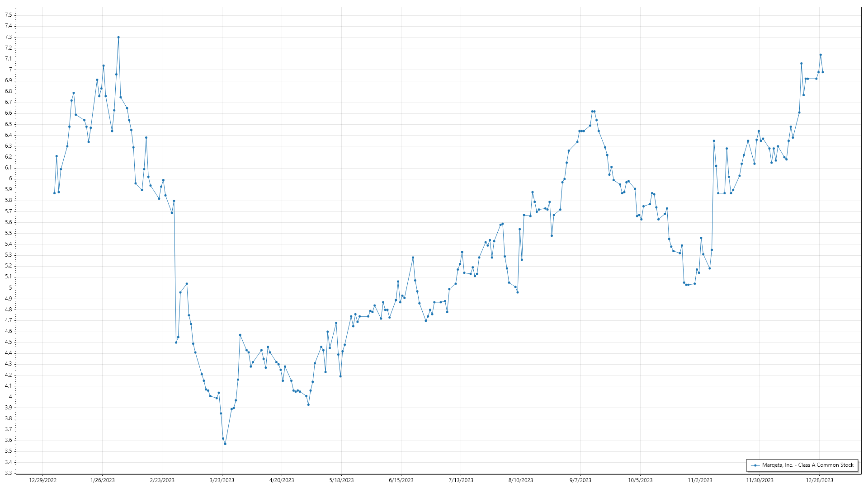Click the 7.5 y-axis tick label

coord(9,15)
